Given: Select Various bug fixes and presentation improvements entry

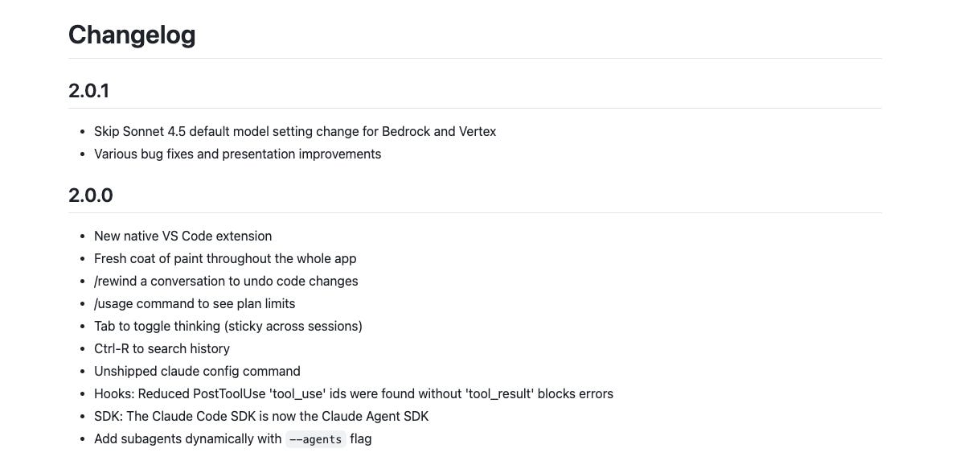Looking at the screenshot, I should tap(237, 154).
